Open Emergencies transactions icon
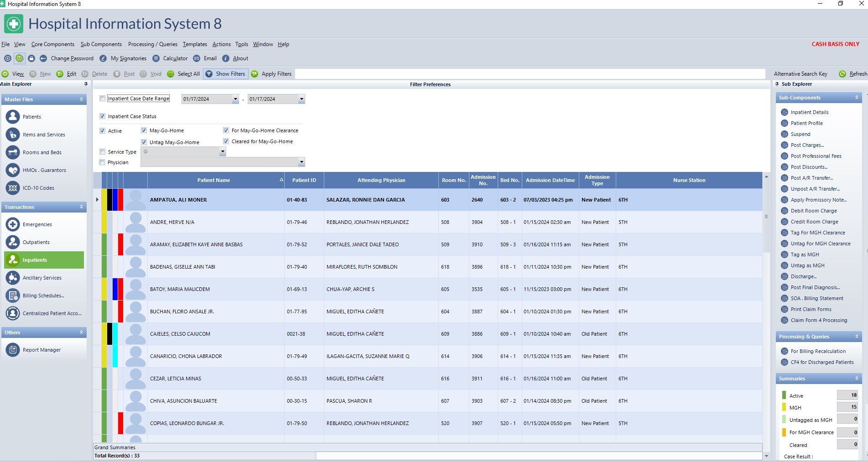The height and width of the screenshot is (462, 868). pos(13,224)
